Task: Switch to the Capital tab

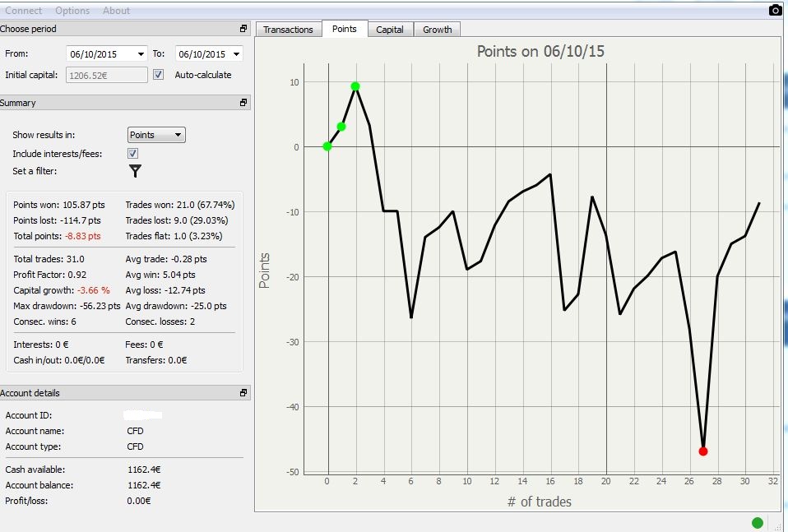Action: coord(390,30)
